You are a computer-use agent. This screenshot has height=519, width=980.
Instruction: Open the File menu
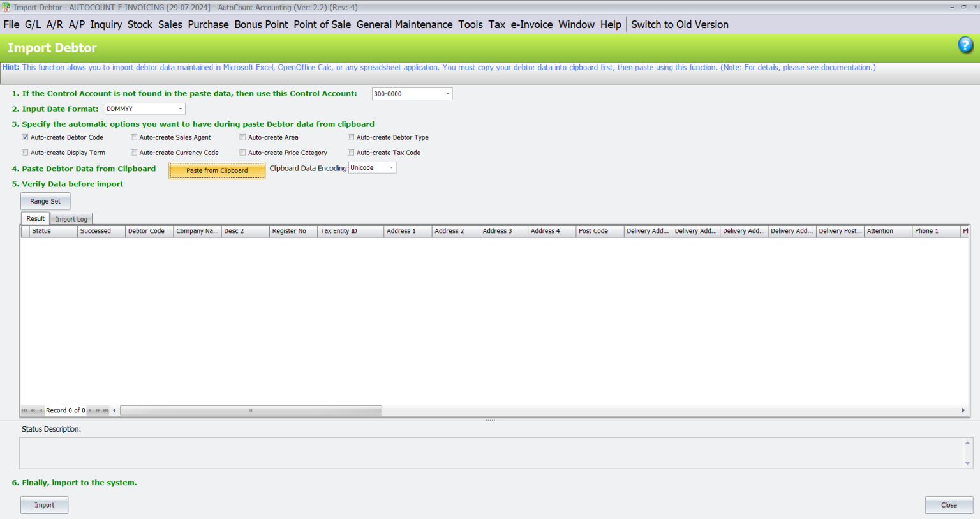tap(11, 24)
